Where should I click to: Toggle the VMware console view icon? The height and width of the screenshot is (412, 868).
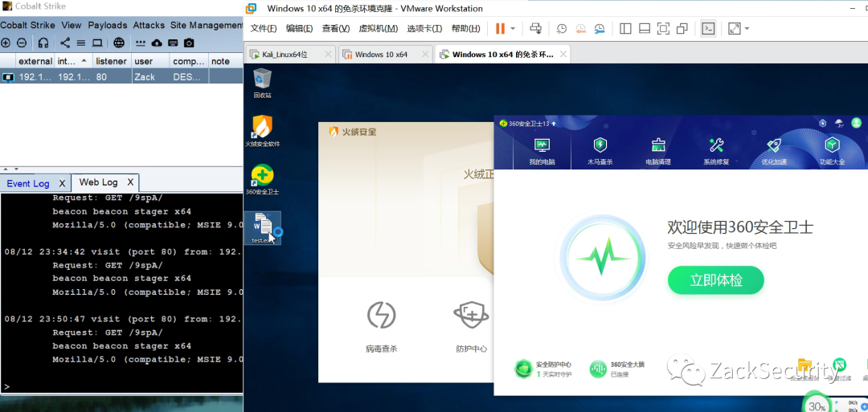pyautogui.click(x=708, y=29)
